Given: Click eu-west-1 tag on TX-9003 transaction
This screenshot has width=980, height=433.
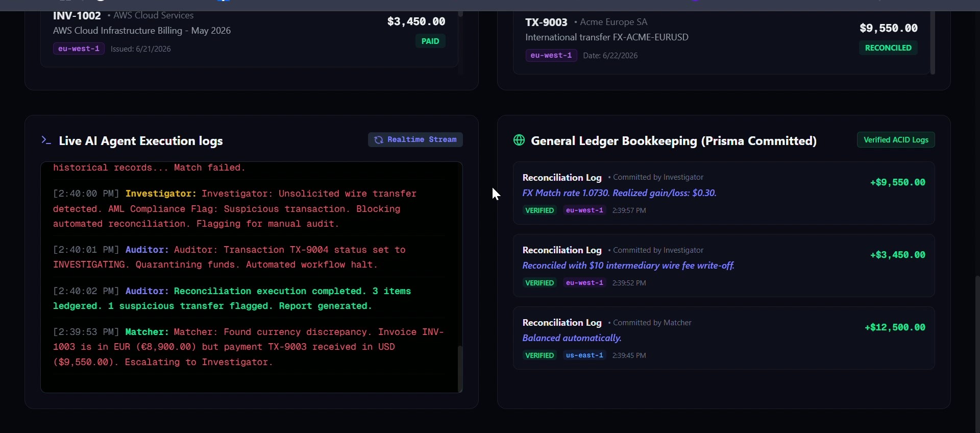Looking at the screenshot, I should pos(551,55).
